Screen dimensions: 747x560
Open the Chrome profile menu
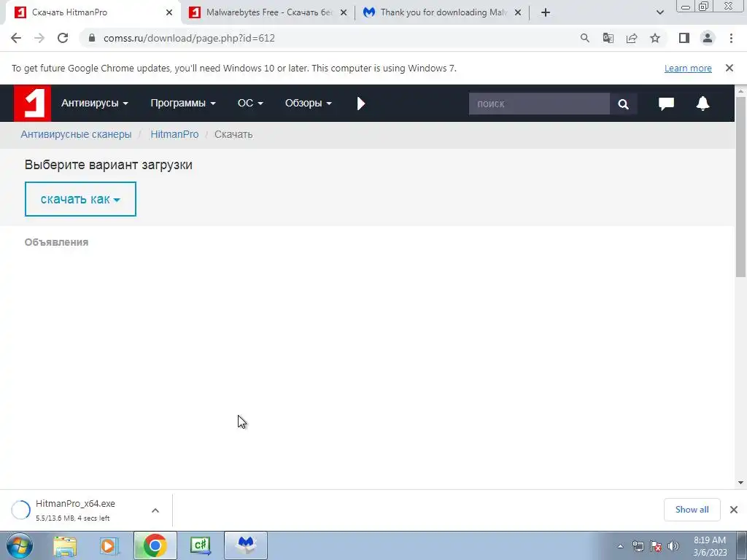click(708, 38)
